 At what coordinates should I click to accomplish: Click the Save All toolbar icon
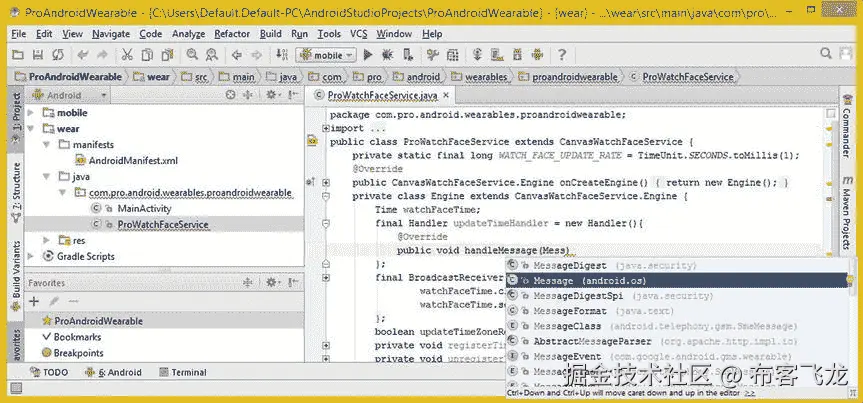[37, 55]
